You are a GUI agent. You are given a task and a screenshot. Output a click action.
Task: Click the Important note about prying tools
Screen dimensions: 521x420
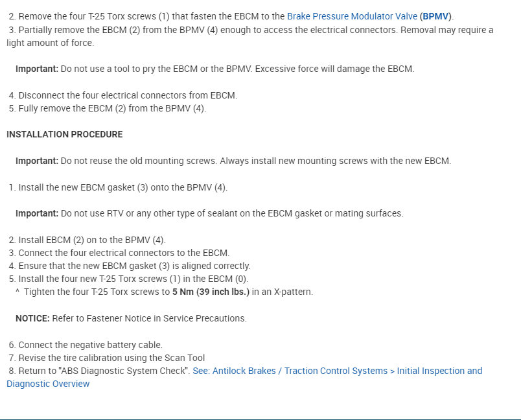pyautogui.click(x=214, y=69)
